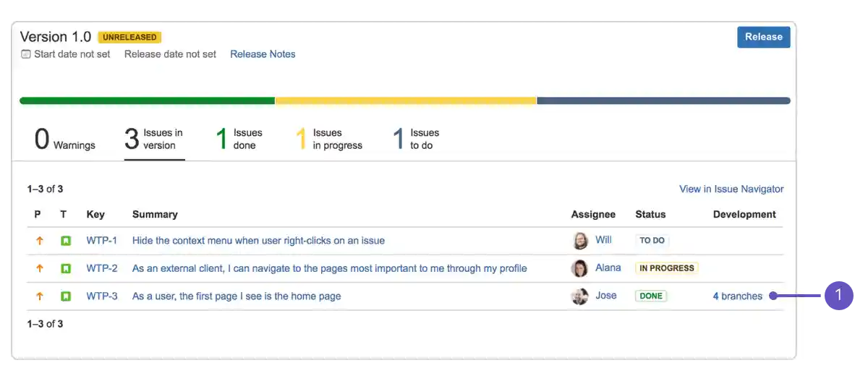868x368 pixels.
Task: Open the Hide the context menu issue summary
Action: coord(258,241)
